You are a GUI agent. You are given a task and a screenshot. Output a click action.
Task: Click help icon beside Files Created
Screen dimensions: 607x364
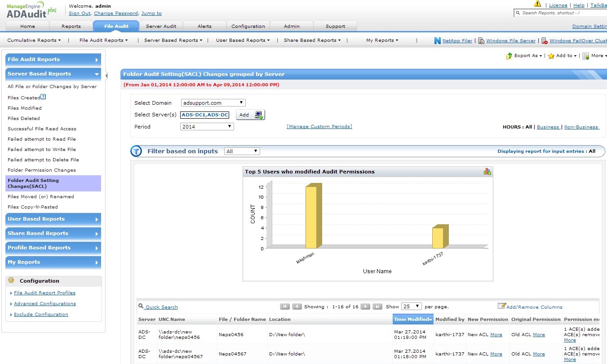pyautogui.click(x=43, y=97)
